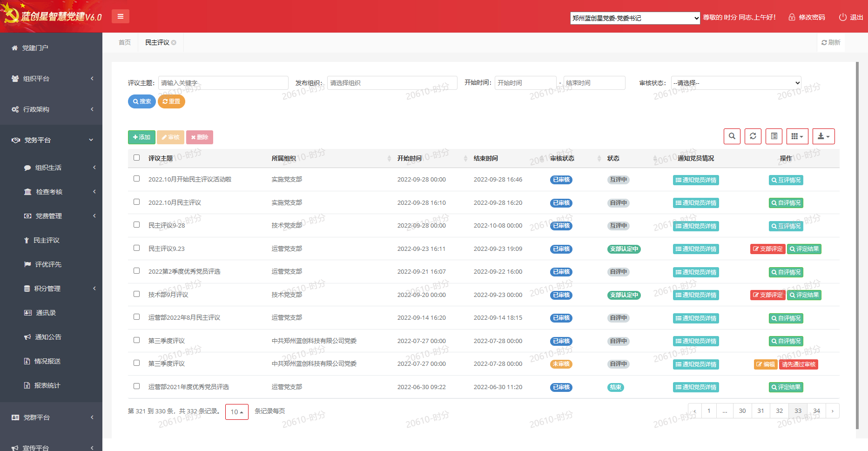Viewport: 868px width, 451px height.
Task: Check the row 2022.10月民主评议
Action: 136,202
